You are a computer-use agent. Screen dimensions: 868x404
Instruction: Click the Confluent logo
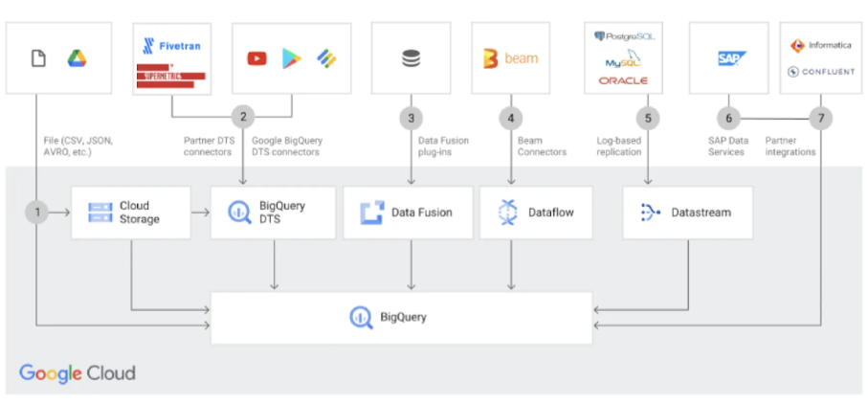pos(821,72)
